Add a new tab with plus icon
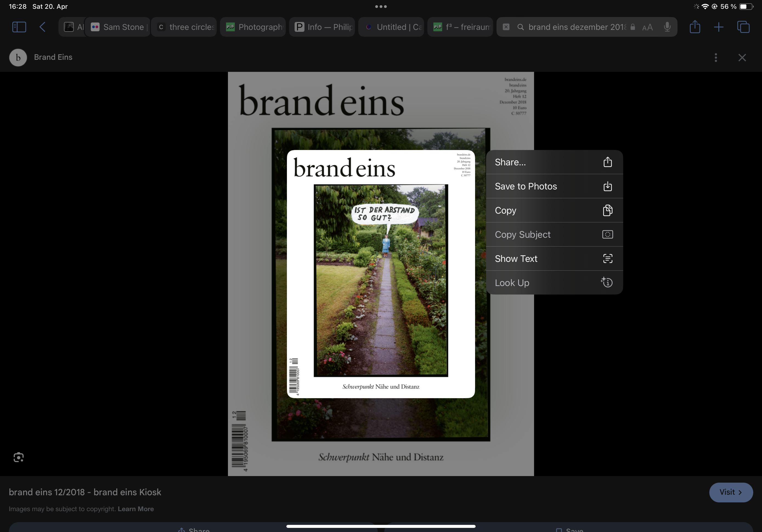This screenshot has height=532, width=762. [x=718, y=27]
